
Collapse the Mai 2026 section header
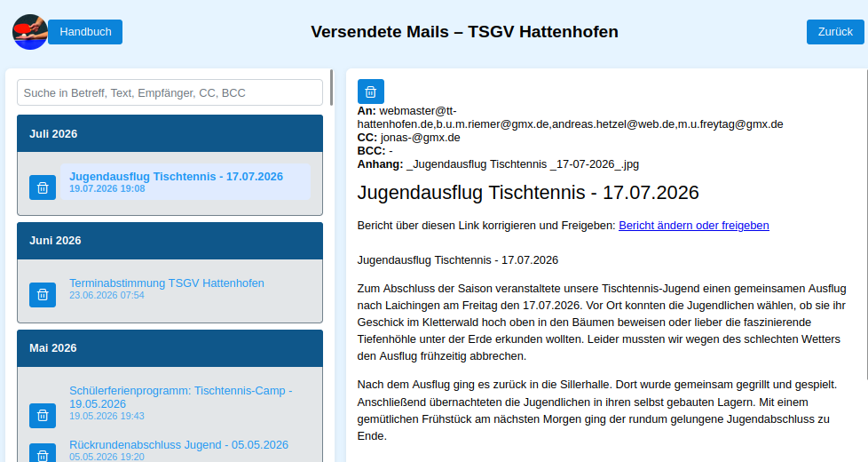tap(170, 348)
